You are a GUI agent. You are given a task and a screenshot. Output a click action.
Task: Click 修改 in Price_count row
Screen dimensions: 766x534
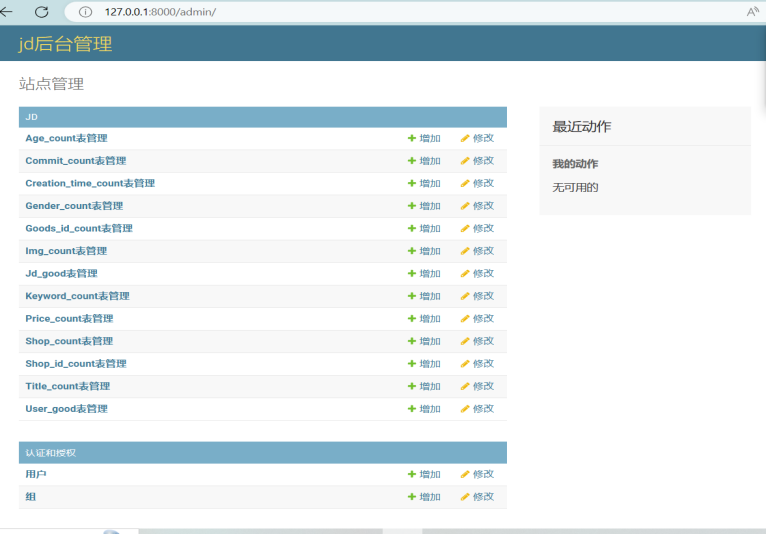(477, 319)
